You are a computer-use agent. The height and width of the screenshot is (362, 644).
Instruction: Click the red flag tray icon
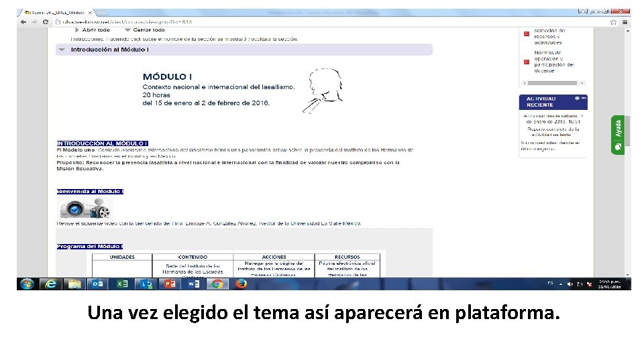[590, 284]
